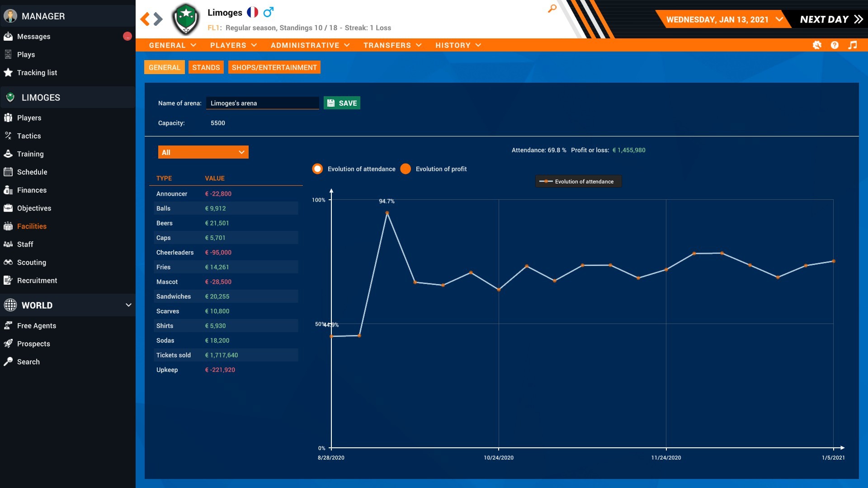Click the magnifier search icon in header
Screen dimensions: 868x488
552,8
